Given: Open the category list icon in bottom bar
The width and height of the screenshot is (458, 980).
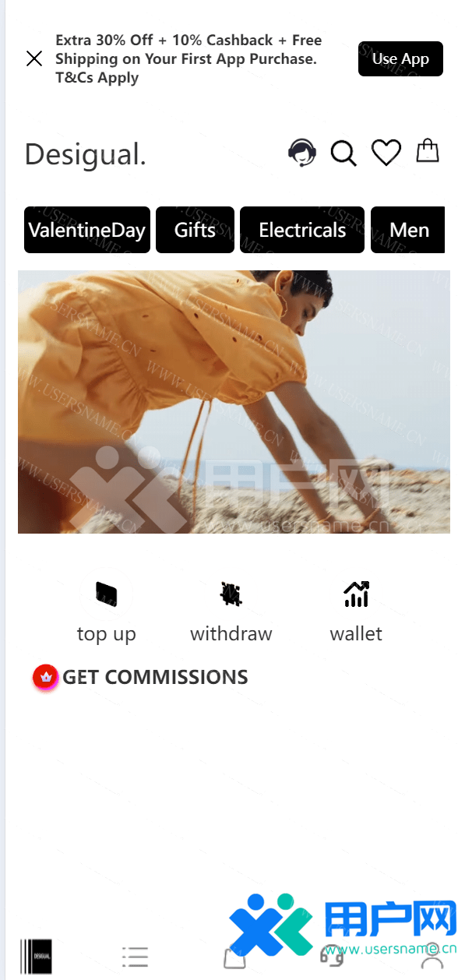Looking at the screenshot, I should (x=135, y=957).
